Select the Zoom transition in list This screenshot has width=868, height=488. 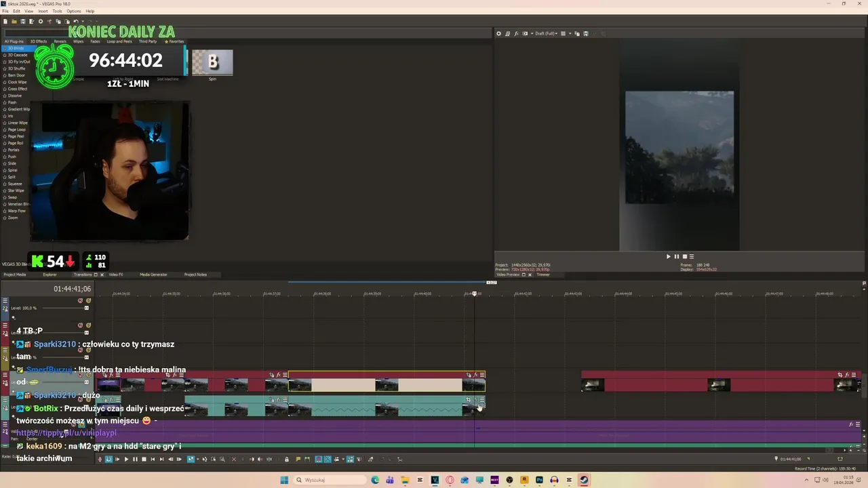tap(13, 218)
